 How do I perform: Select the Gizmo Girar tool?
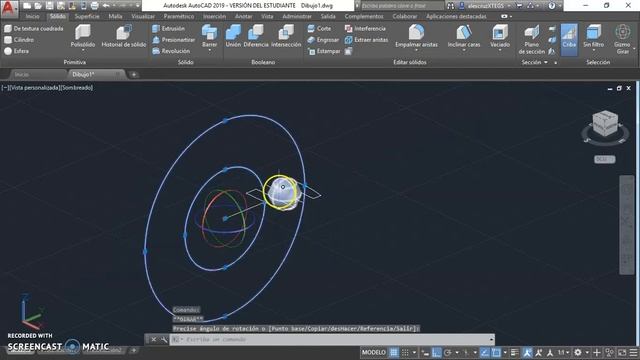[x=622, y=40]
